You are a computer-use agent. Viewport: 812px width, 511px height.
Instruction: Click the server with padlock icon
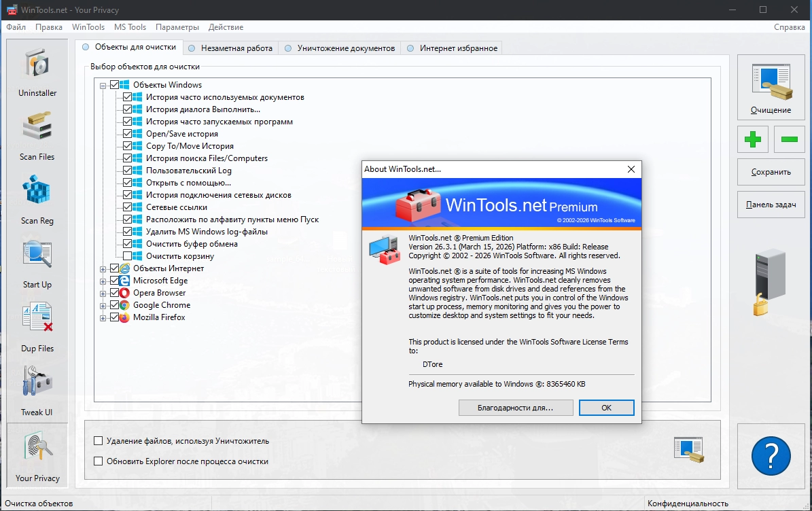click(x=769, y=281)
